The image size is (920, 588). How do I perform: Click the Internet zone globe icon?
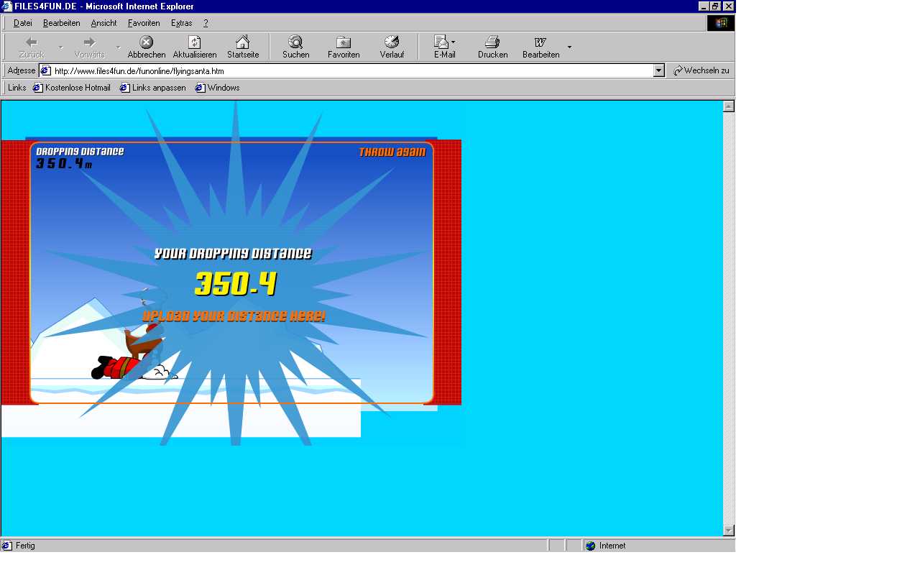click(x=591, y=546)
